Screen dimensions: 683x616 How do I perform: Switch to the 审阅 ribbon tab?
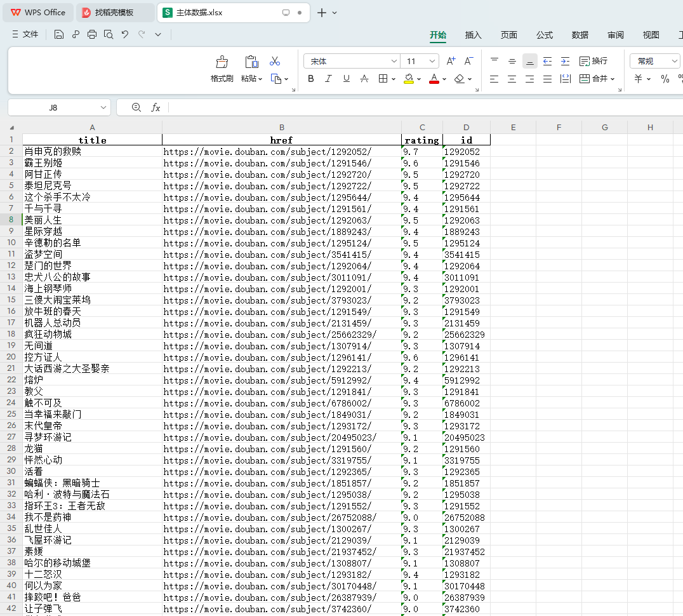616,35
